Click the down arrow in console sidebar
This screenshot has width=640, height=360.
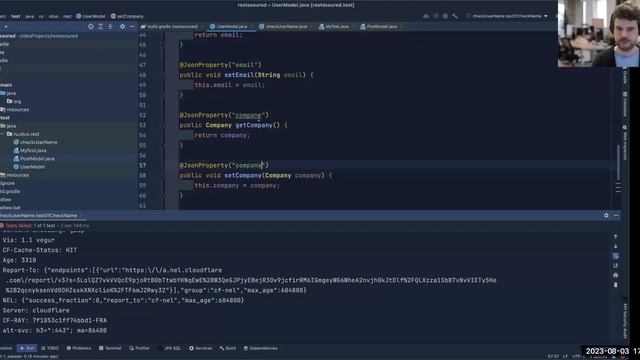(x=616, y=246)
